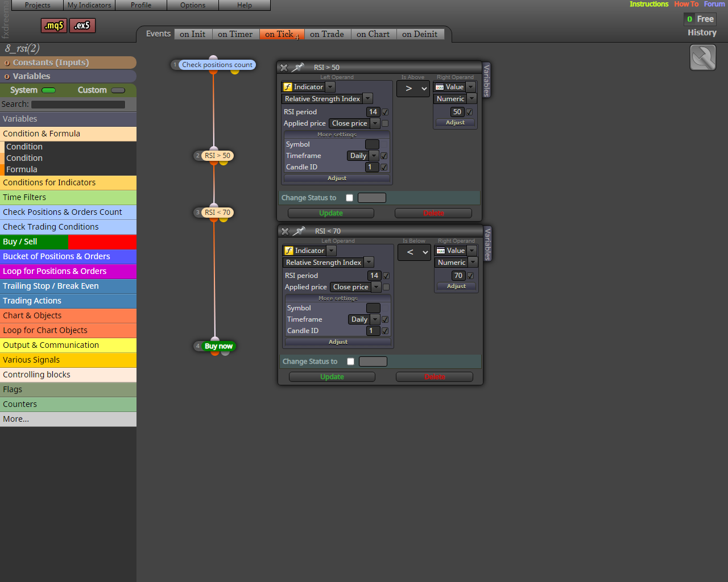The image size is (728, 582).
Task: Open the Instructions link
Action: tap(649, 4)
